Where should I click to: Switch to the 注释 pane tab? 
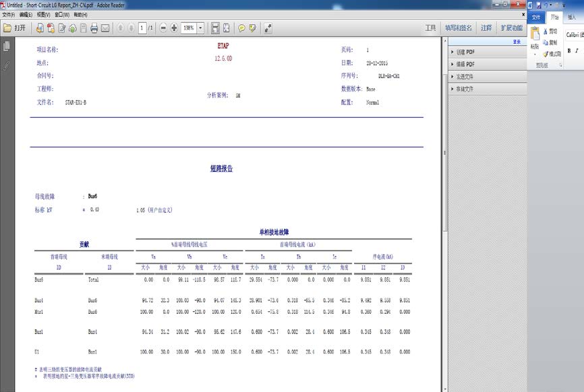pyautogui.click(x=486, y=28)
